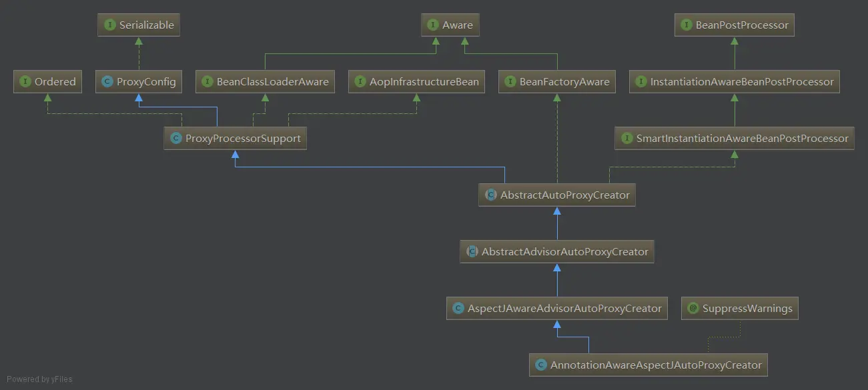Select the BeanFactoryAware node

tap(557, 82)
